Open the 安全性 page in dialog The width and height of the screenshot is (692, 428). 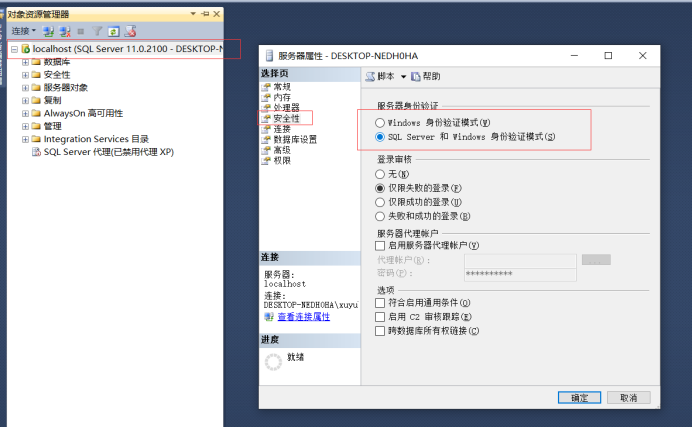click(286, 118)
